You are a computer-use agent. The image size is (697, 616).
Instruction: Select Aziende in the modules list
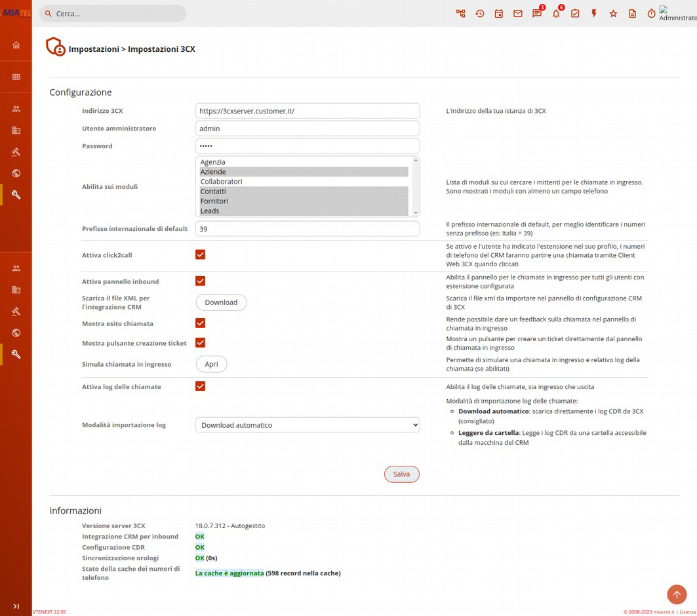304,172
